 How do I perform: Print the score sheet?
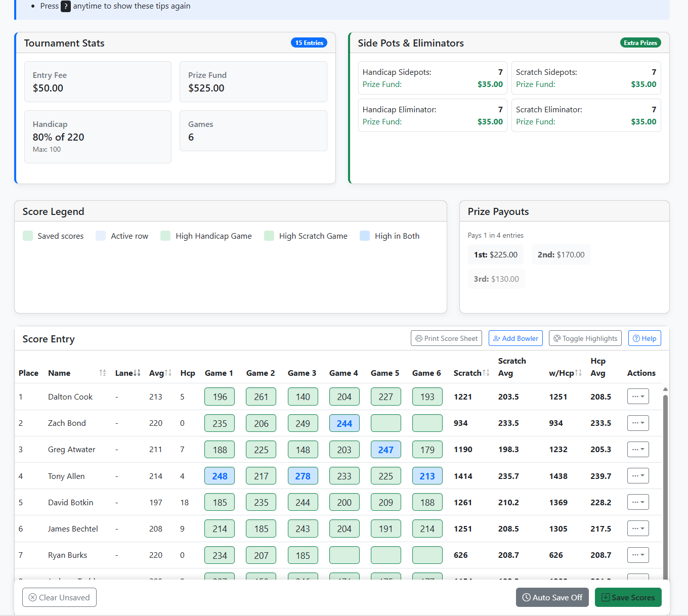click(446, 338)
